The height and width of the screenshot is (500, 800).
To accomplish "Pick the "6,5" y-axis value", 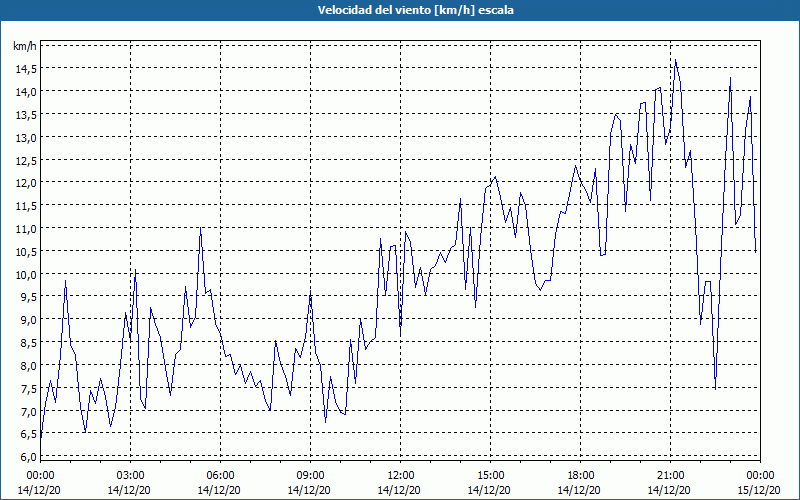I will click(x=28, y=435).
